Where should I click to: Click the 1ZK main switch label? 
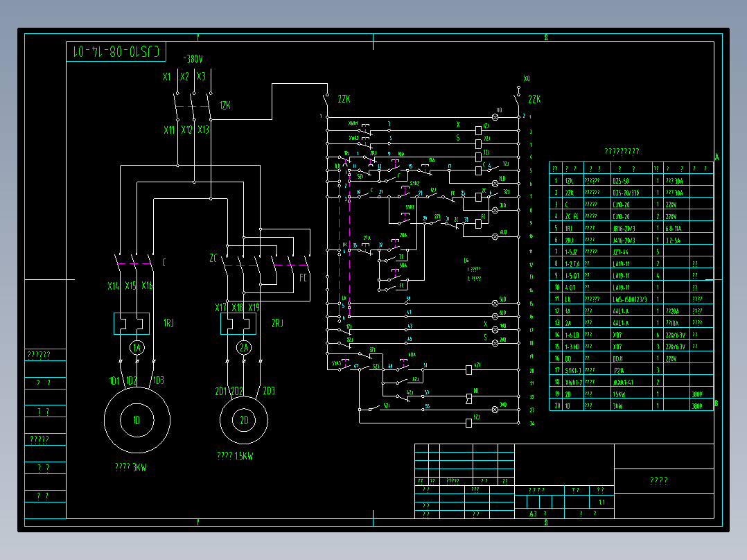pos(225,105)
